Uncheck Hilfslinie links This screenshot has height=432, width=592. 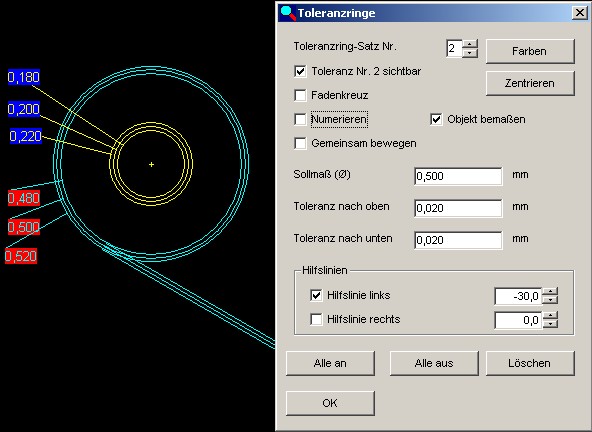[x=316, y=295]
